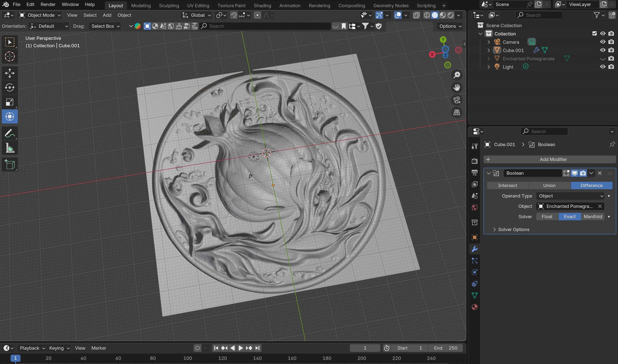The width and height of the screenshot is (618, 364).
Task: Uncheck the Collection exclude checkbox
Action: coord(594,34)
